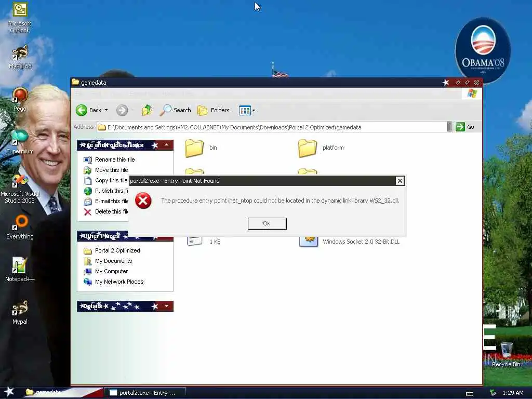The width and height of the screenshot is (532, 399).
Task: Select the Everything desktop shortcut
Action: tap(20, 228)
